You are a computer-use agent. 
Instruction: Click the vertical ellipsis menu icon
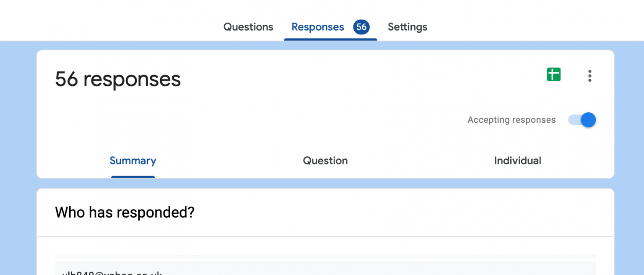tap(589, 76)
